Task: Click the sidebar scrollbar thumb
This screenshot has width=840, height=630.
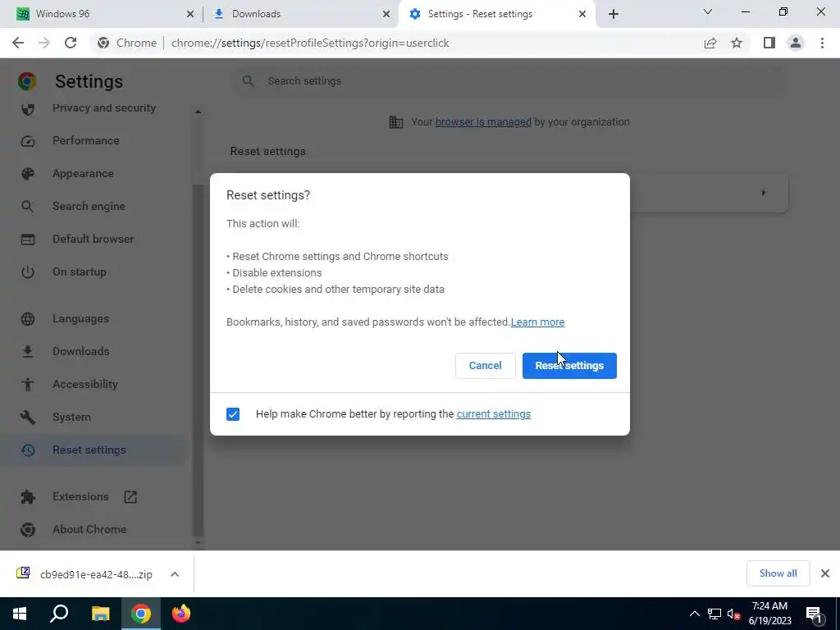Action: [x=198, y=360]
